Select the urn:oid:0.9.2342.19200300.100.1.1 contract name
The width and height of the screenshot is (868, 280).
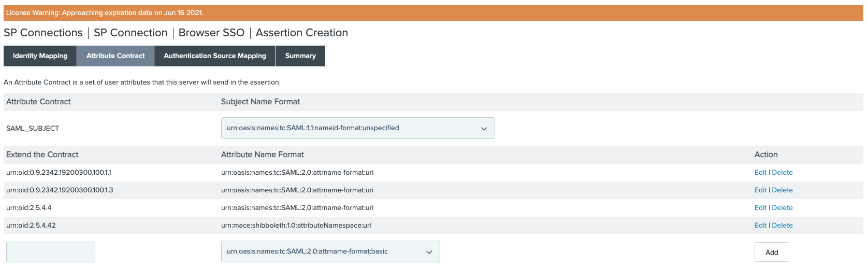click(x=59, y=173)
